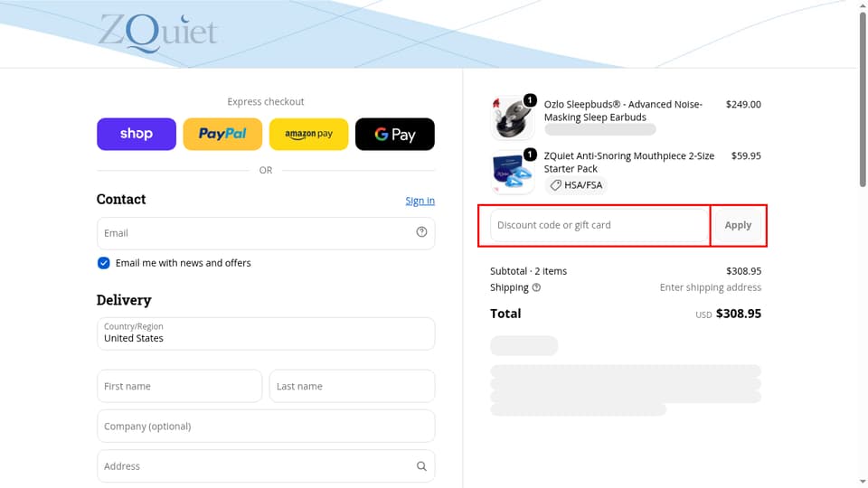Click the HSA/FSA tag badge
Image resolution: width=868 pixels, height=488 pixels.
coord(576,185)
